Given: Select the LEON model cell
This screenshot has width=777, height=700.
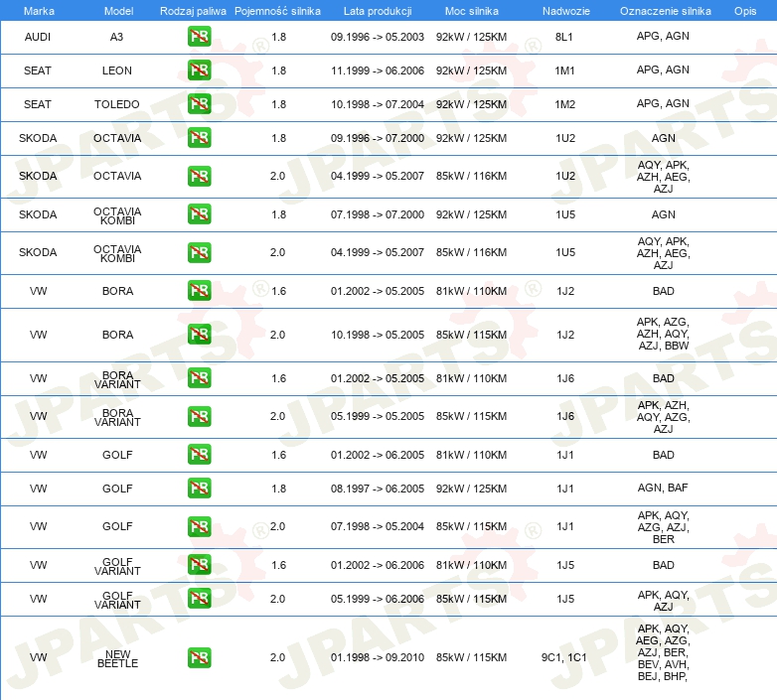Looking at the screenshot, I should click(117, 70).
